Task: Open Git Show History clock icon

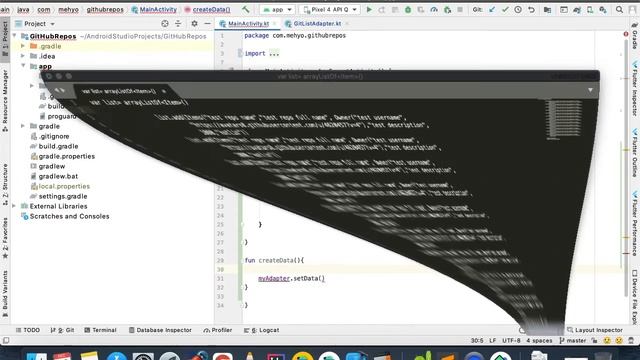Action: [x=518, y=9]
